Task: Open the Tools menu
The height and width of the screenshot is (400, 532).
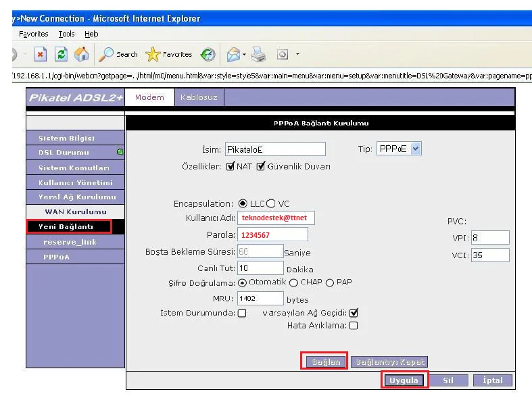Action: [66, 34]
